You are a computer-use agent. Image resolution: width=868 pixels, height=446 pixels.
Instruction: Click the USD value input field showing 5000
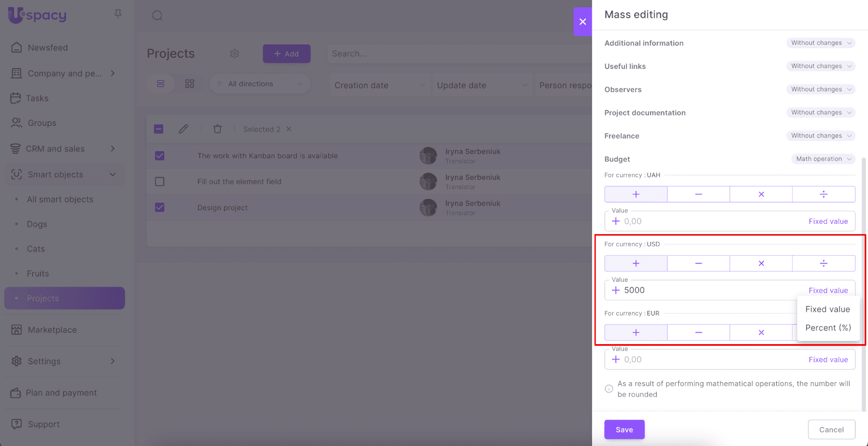pos(705,290)
